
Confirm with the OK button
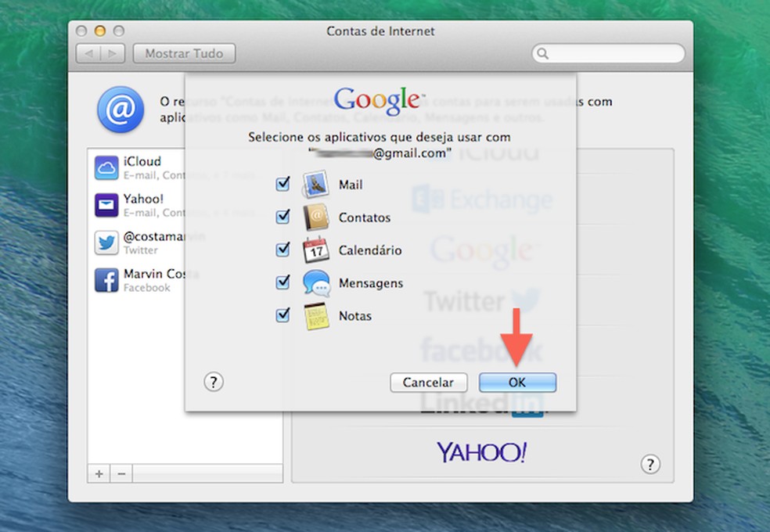[x=517, y=383]
